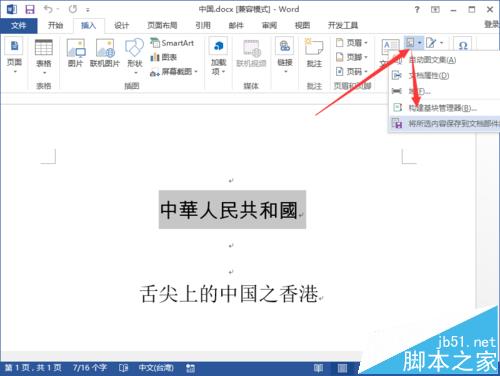Select 将所选内容保存到文档部件库 menu item

(x=445, y=124)
